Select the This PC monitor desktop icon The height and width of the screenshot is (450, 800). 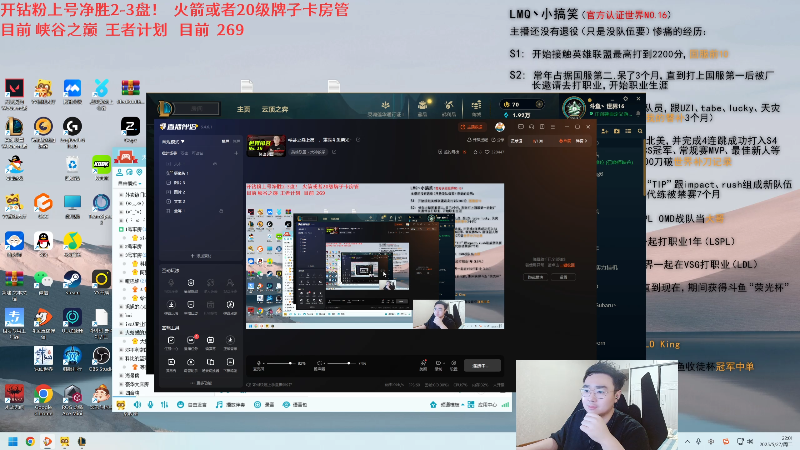[x=72, y=203]
